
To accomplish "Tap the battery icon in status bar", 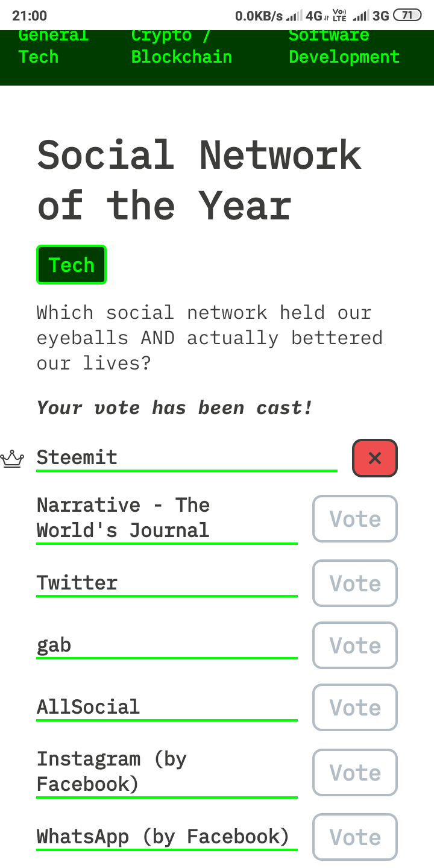I will 407,16.
